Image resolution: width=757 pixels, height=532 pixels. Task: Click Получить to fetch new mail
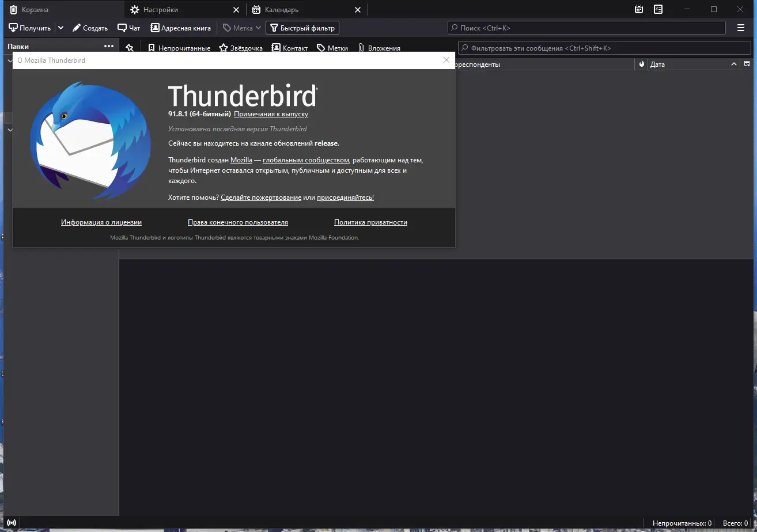pyautogui.click(x=30, y=28)
